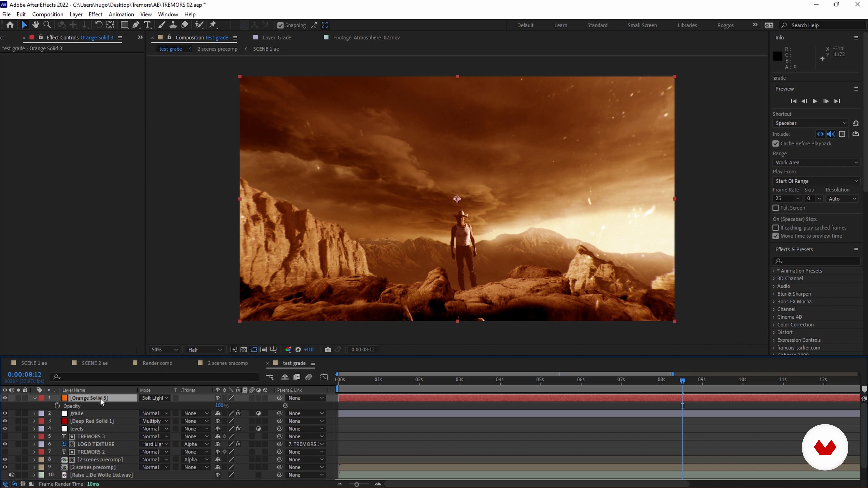Select the Selection arrow tool
Image resolution: width=868 pixels, height=488 pixels.
coord(24,25)
